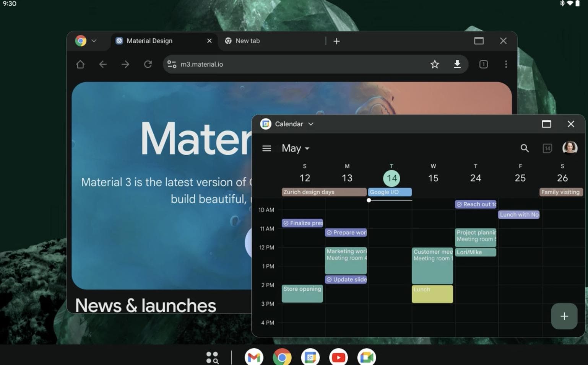Click site info icon in address bar
This screenshot has width=588, height=365.
pyautogui.click(x=172, y=64)
